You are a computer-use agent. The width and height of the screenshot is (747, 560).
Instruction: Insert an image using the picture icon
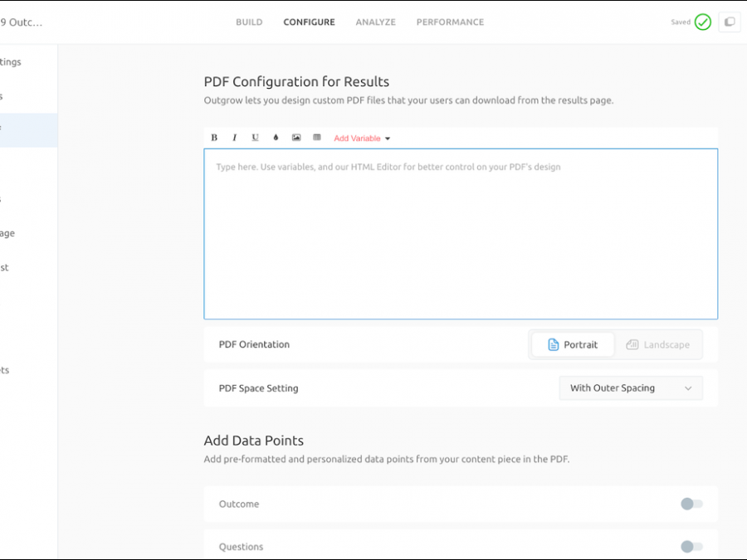[x=296, y=138]
